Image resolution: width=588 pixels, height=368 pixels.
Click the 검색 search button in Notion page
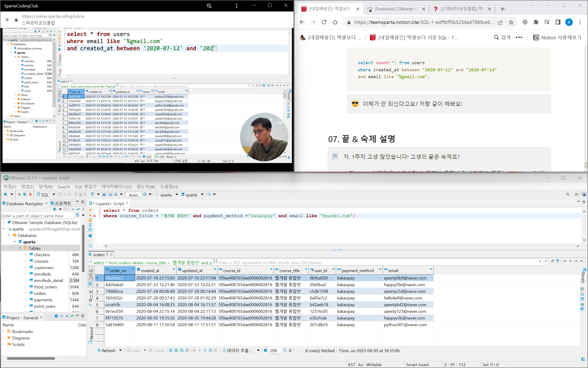tap(502, 37)
